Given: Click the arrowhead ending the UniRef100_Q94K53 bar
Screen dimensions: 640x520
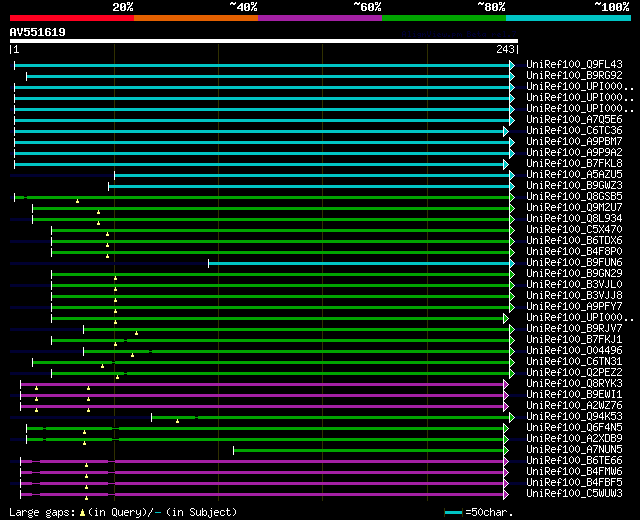Looking at the screenshot, I should coord(513,417).
